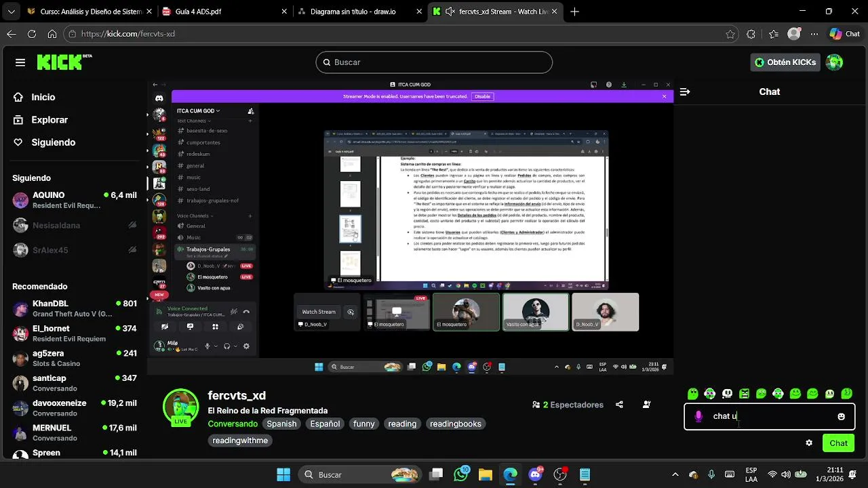Screen dimensions: 868x488
Task: Click first green blob emote in chat
Action: tap(692, 394)
